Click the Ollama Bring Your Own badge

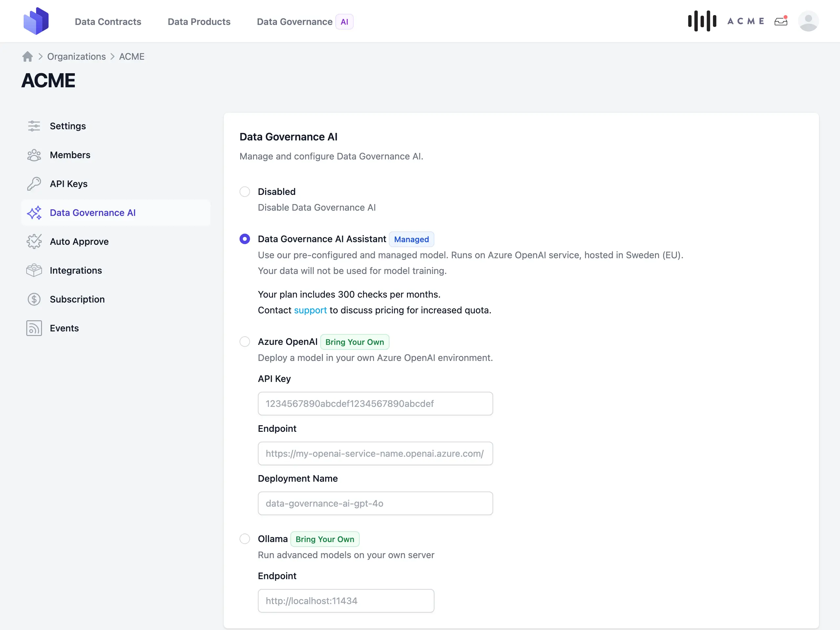(x=325, y=539)
